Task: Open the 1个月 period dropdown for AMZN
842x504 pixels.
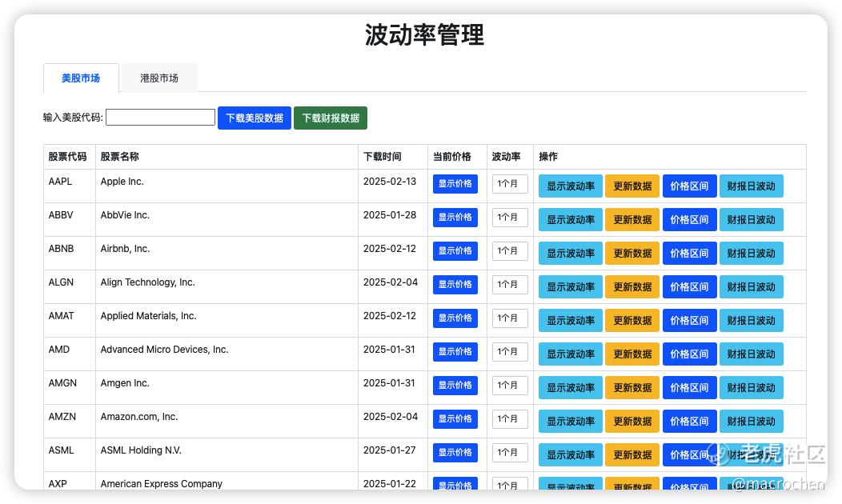Action: [510, 418]
